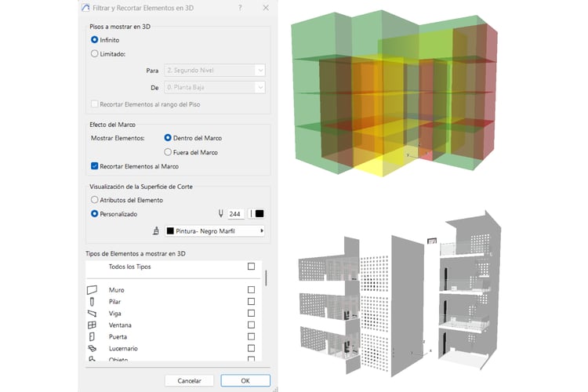Toggle the Todos los Tipos checkbox
588x392 pixels.
251,267
